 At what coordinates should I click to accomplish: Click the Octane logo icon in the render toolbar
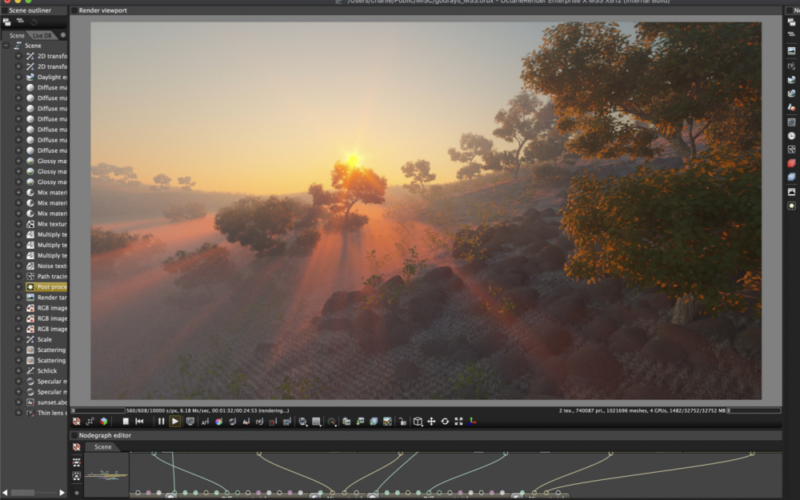[x=77, y=421]
